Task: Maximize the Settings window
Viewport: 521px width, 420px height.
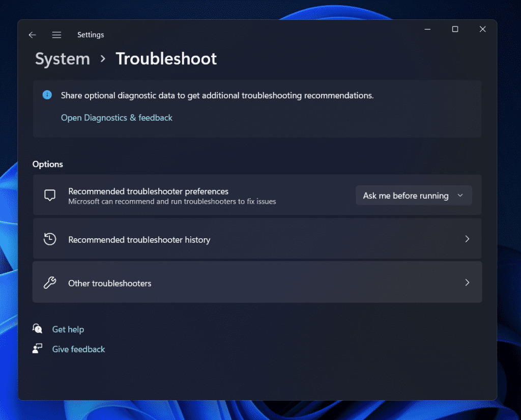Action: point(455,30)
